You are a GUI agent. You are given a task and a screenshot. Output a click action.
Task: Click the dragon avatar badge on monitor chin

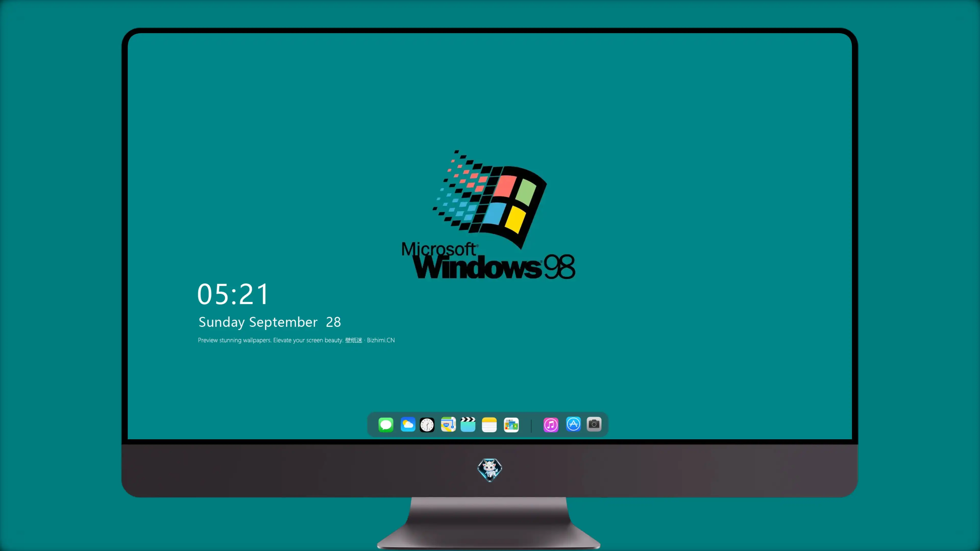pyautogui.click(x=490, y=470)
